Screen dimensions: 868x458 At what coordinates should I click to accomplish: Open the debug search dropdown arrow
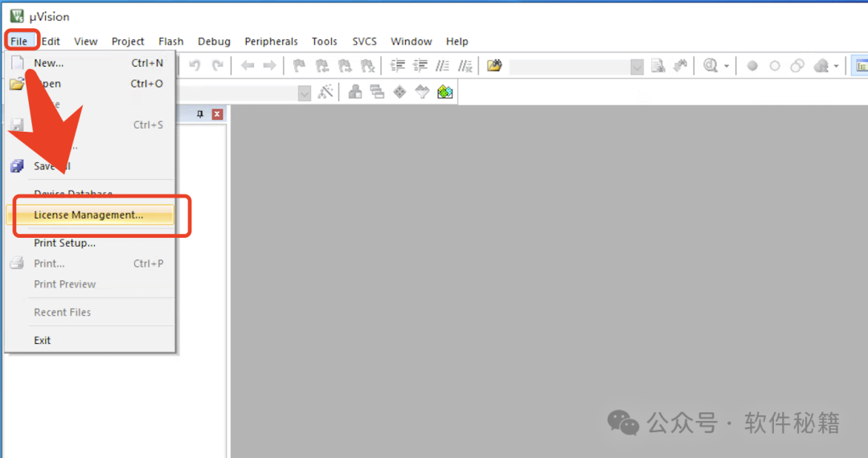[x=727, y=66]
